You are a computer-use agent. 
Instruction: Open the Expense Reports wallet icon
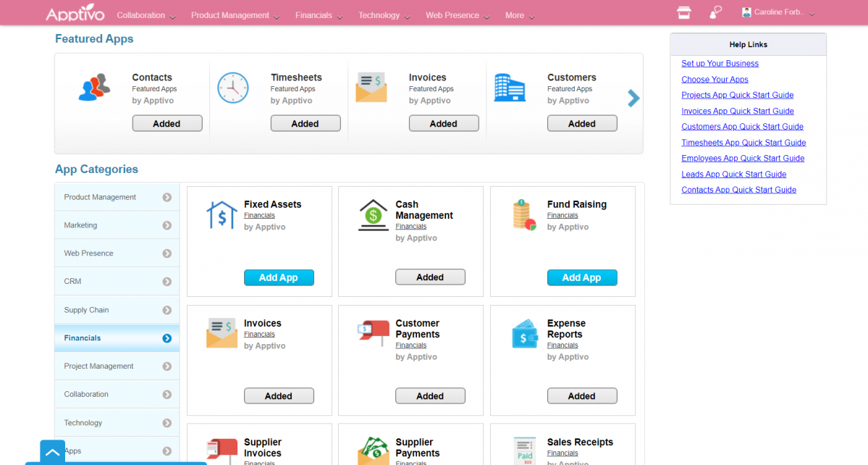click(525, 334)
